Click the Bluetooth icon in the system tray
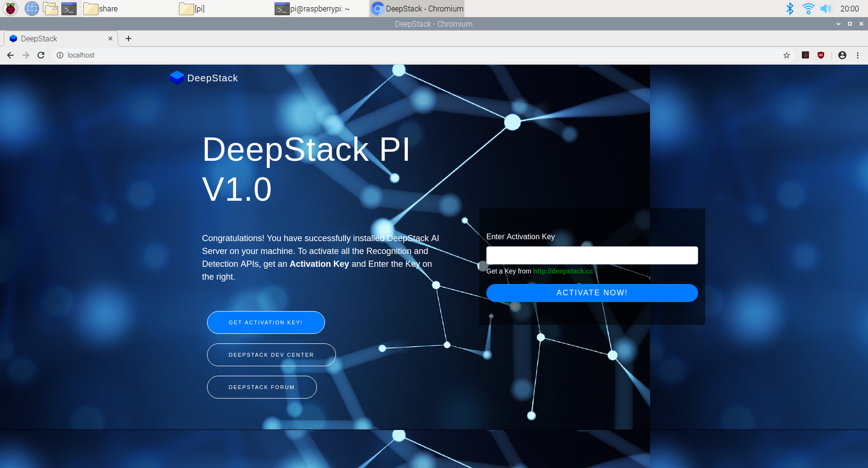The width and height of the screenshot is (868, 468). (790, 8)
